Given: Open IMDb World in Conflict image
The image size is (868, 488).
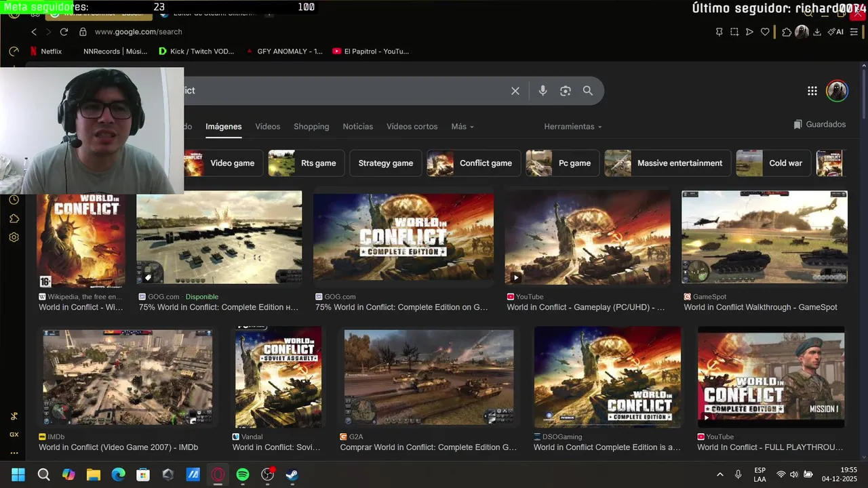Looking at the screenshot, I should pyautogui.click(x=127, y=377).
